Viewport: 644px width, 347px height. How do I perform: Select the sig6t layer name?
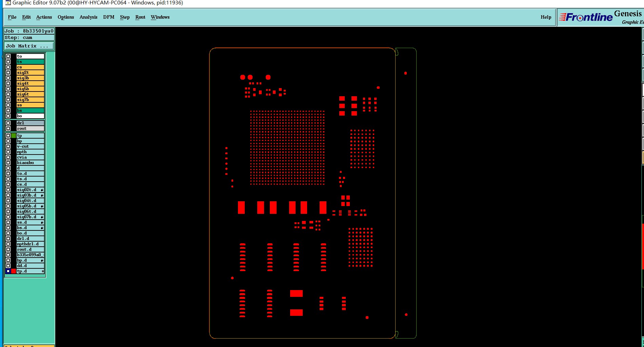pos(31,94)
